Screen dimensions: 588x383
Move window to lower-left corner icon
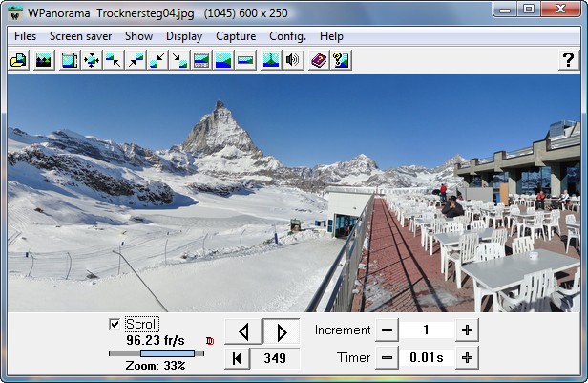click(157, 60)
